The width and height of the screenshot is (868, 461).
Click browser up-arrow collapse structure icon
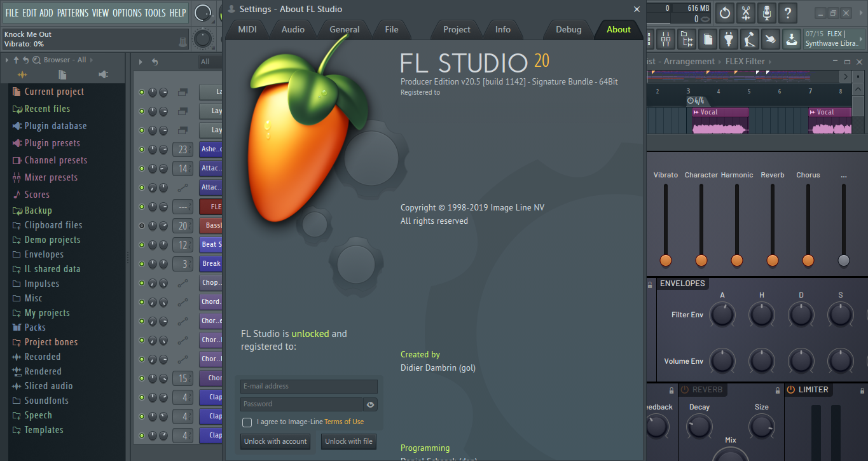click(x=16, y=60)
